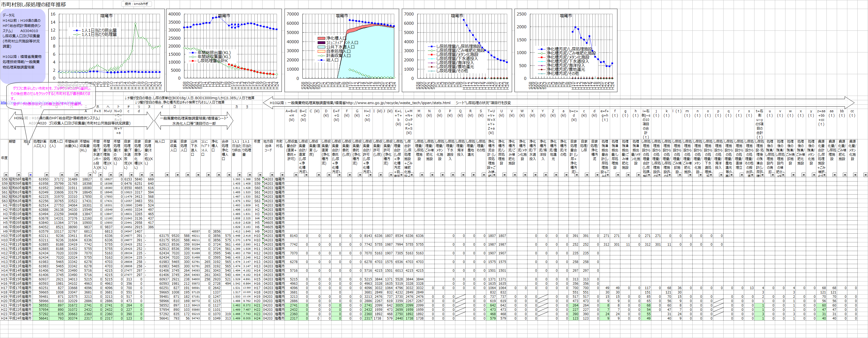Click the cell with value 8.005
The width and height of the screenshot is (868, 338).
pos(247,318)
